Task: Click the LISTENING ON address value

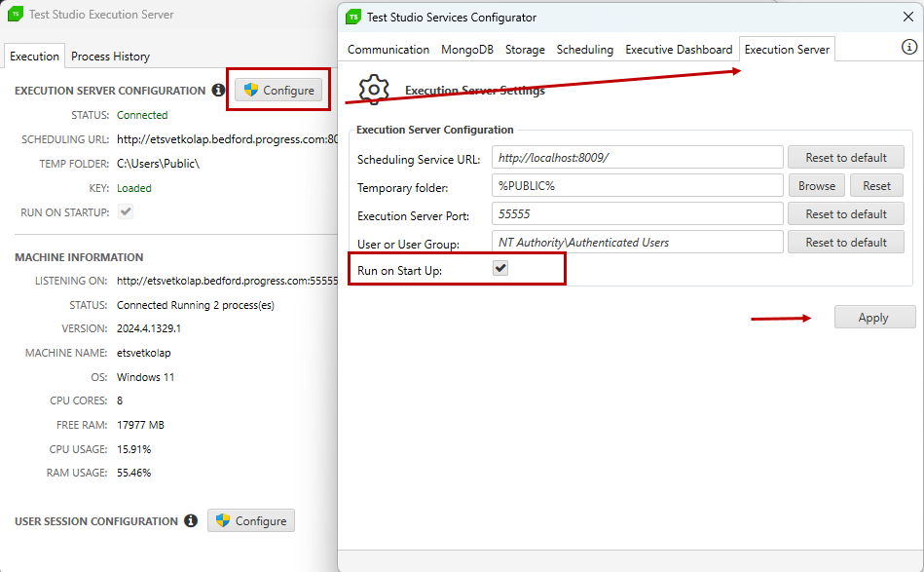Action: point(227,281)
